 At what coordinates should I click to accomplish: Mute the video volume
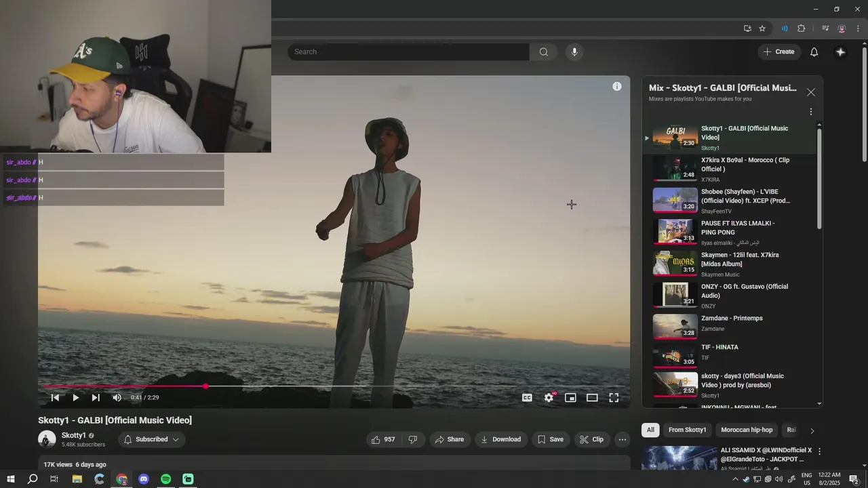(x=117, y=398)
